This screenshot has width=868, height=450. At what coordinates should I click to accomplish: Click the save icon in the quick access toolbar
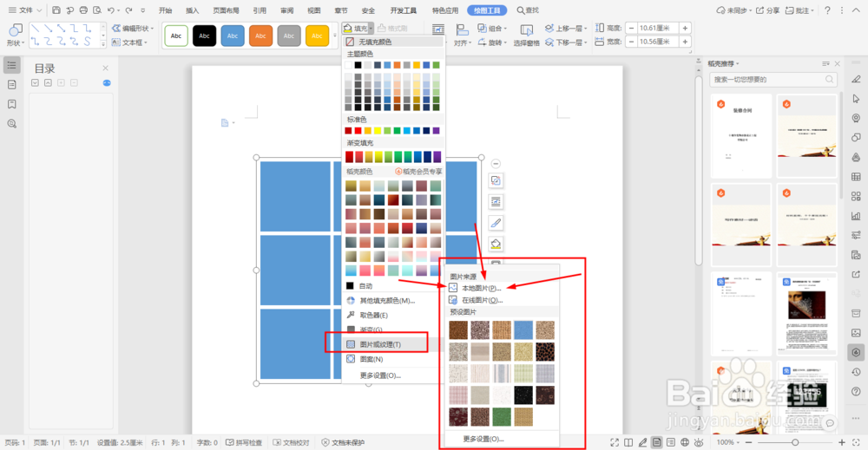[x=56, y=10]
